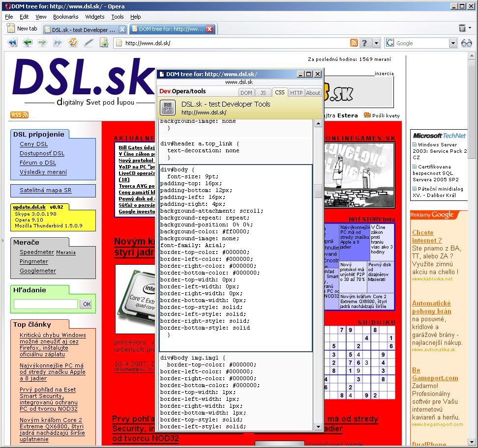Click the Intel Core 2 Extreme processor image
Screen dimensions: 478x448
pos(136,299)
